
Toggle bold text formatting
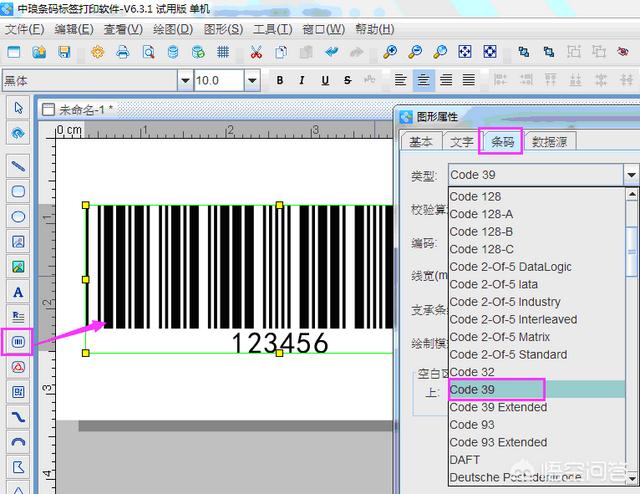point(280,80)
